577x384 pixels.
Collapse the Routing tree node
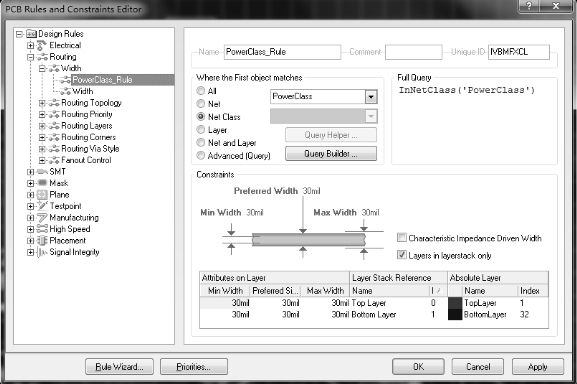(x=31, y=57)
